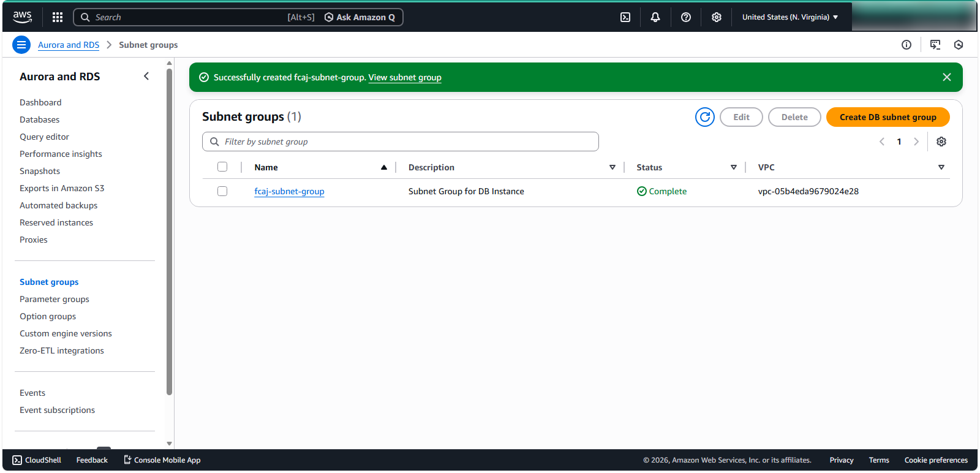This screenshot has width=980, height=473.
Task: Open the Privacy footer link
Action: 842,460
